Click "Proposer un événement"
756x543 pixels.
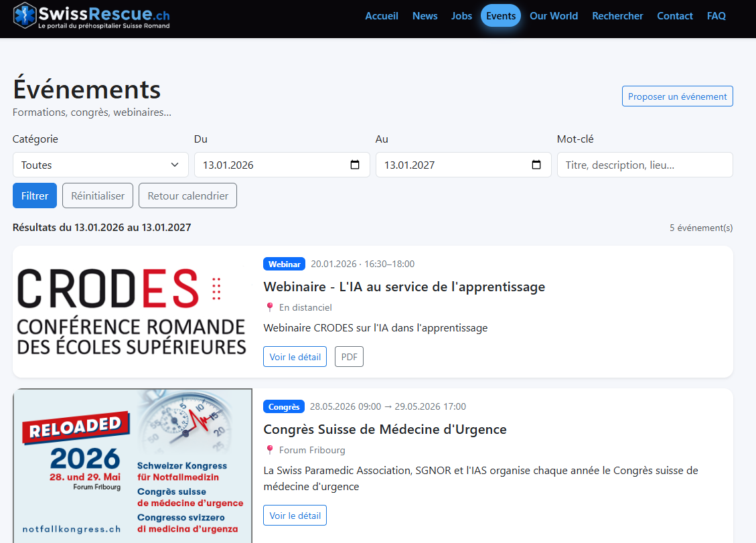click(677, 96)
